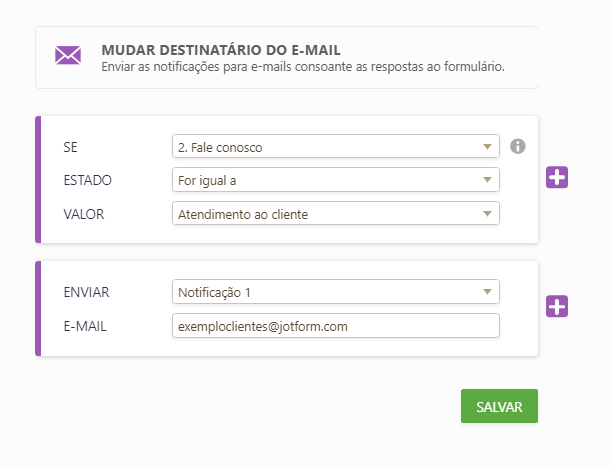613x467 pixels.
Task: Click the arrow on the SE dropdown
Action: pyautogui.click(x=487, y=147)
